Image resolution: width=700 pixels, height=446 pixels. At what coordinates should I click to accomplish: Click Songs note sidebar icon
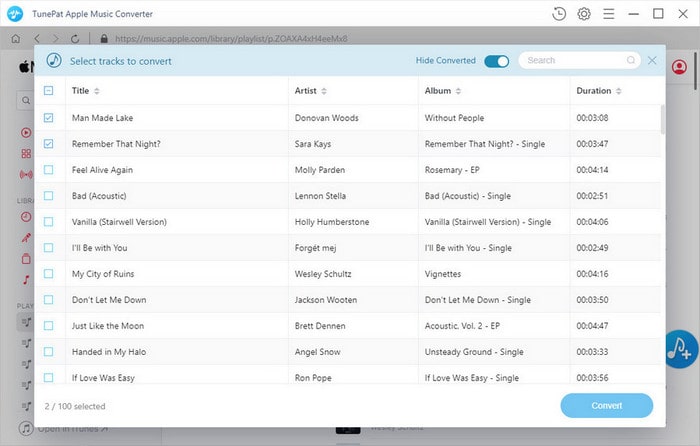click(26, 280)
